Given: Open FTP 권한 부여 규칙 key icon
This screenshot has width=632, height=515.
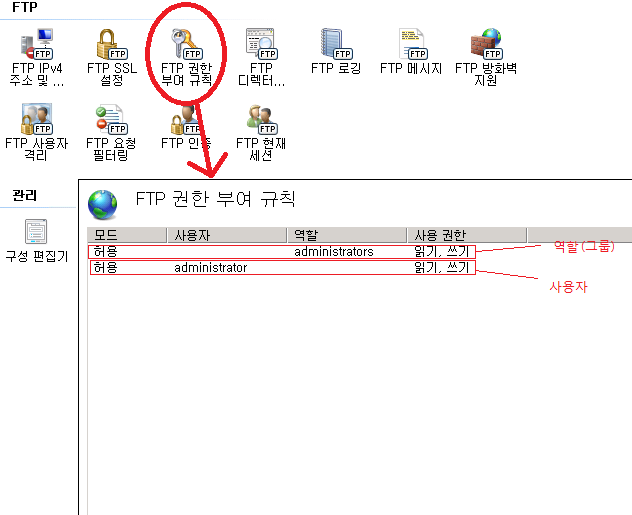Looking at the screenshot, I should click(187, 44).
